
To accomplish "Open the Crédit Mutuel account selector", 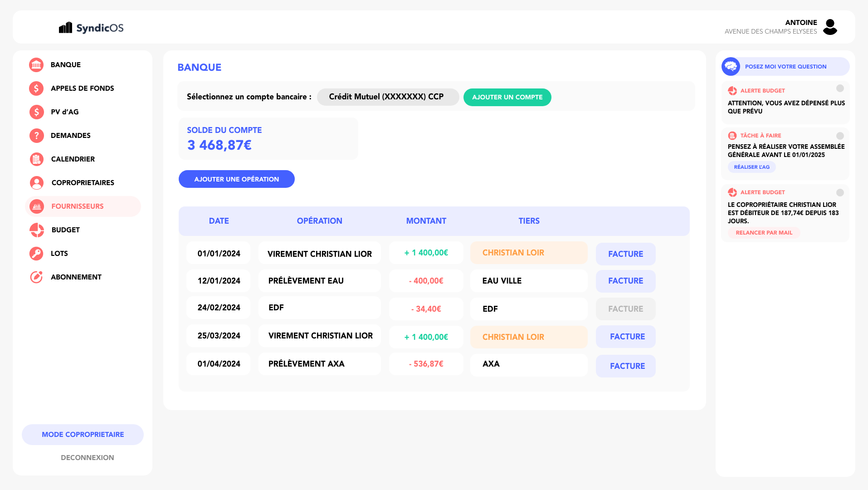I will (x=387, y=97).
